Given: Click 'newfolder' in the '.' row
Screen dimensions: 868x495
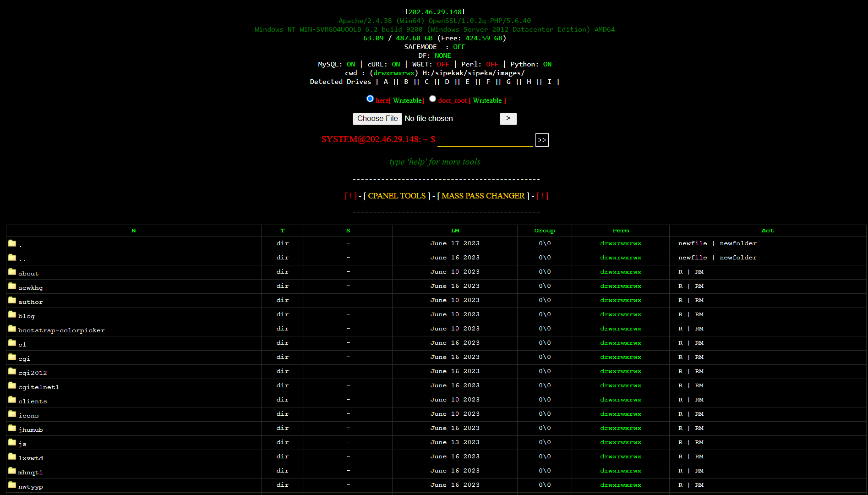Looking at the screenshot, I should click(738, 243).
